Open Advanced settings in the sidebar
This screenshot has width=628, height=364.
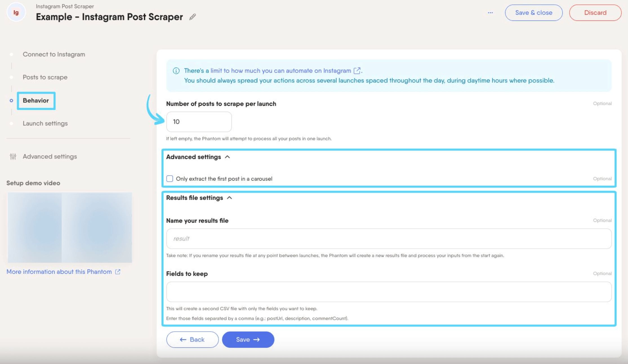(x=50, y=156)
